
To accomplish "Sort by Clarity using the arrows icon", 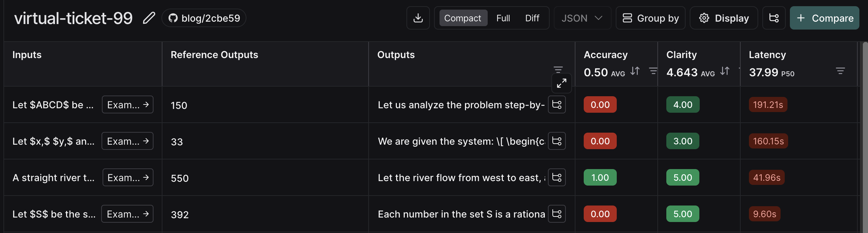I will click(725, 71).
